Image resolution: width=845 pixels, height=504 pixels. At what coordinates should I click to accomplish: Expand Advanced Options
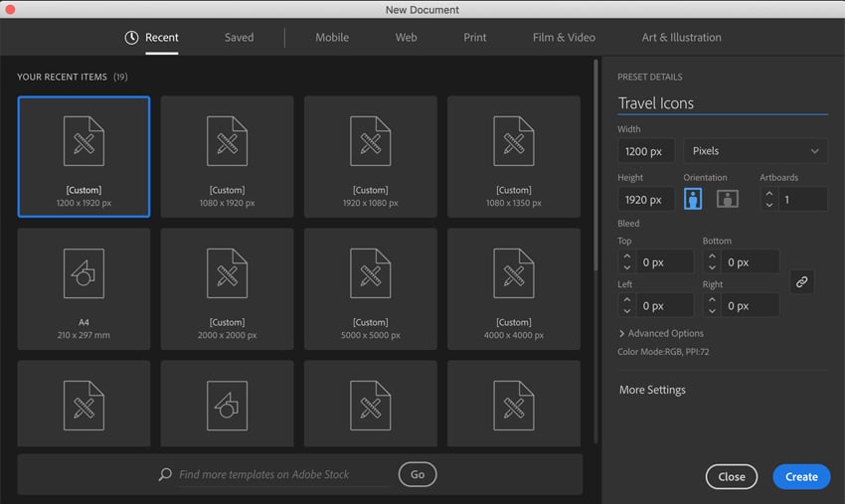pos(661,334)
